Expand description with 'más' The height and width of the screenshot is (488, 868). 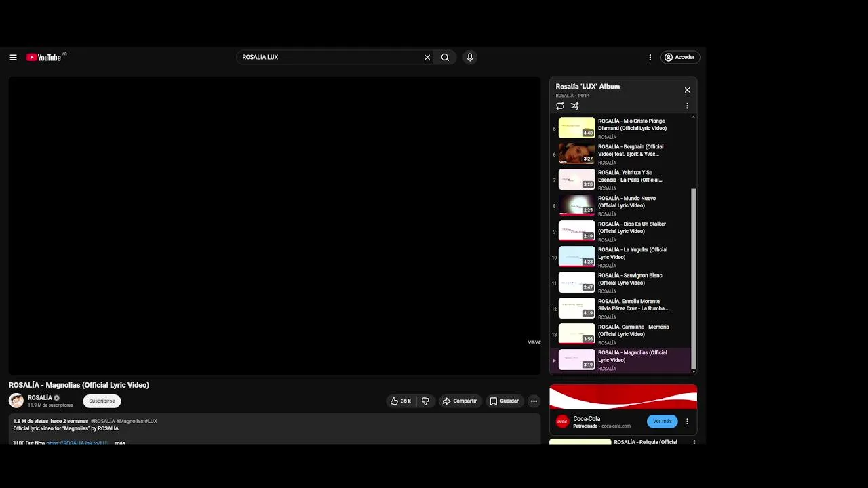tap(120, 443)
